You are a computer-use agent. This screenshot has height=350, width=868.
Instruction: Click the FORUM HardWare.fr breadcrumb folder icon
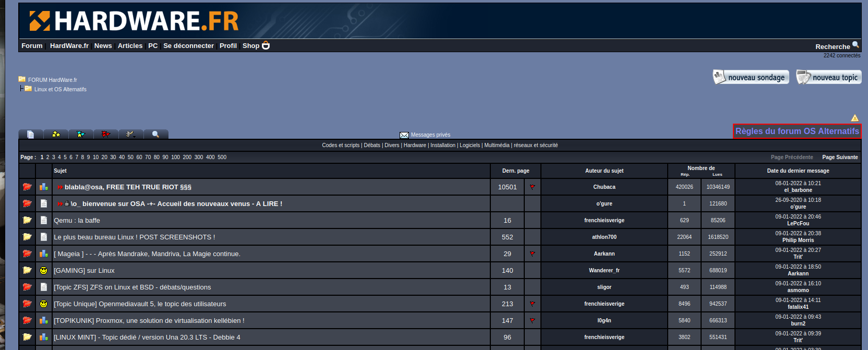pos(22,79)
